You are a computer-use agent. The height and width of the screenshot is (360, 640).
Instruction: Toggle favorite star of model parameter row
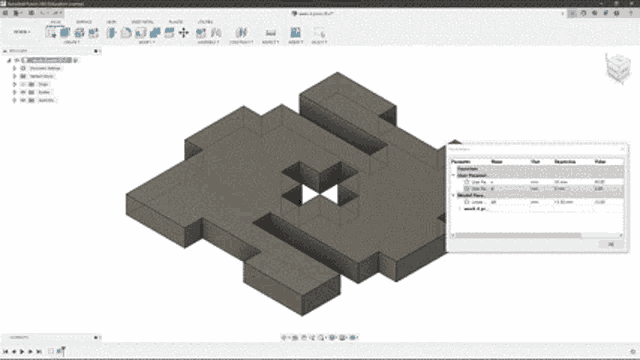tap(467, 202)
